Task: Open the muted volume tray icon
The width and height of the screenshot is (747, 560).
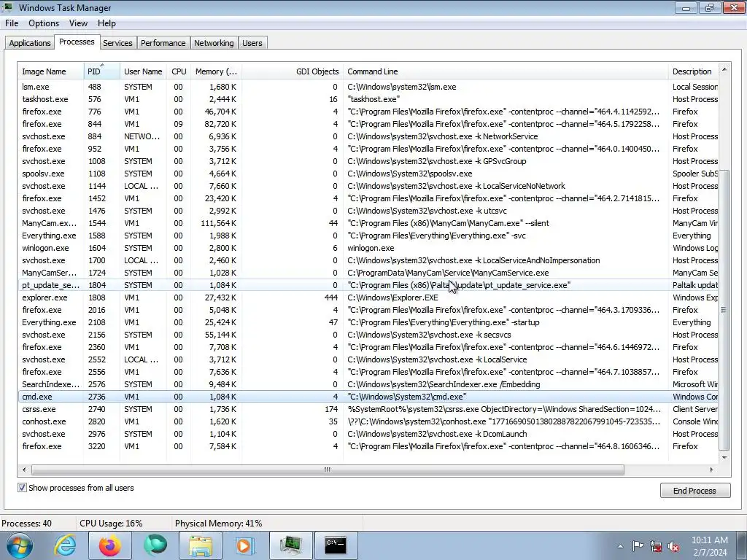Action: point(673,546)
